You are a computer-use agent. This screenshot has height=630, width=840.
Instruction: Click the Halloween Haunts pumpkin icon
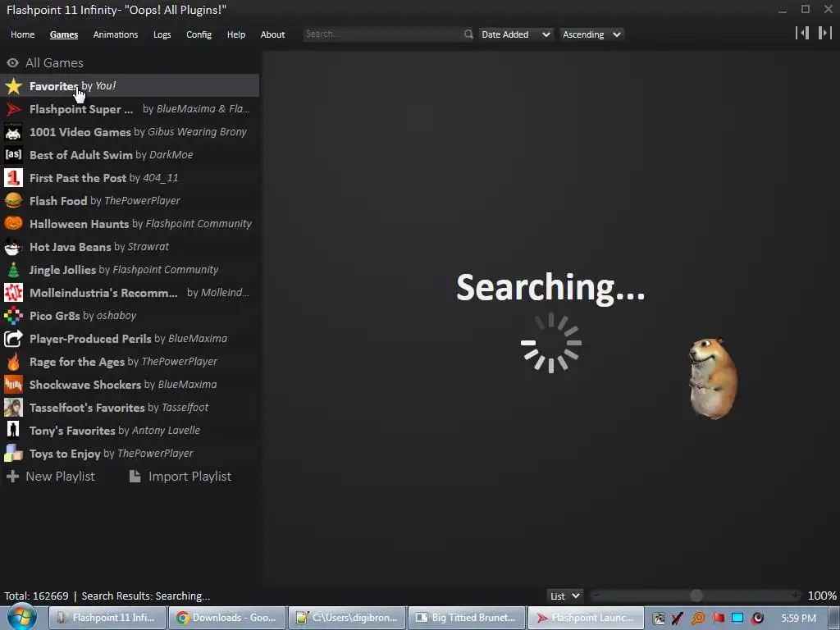pos(13,224)
